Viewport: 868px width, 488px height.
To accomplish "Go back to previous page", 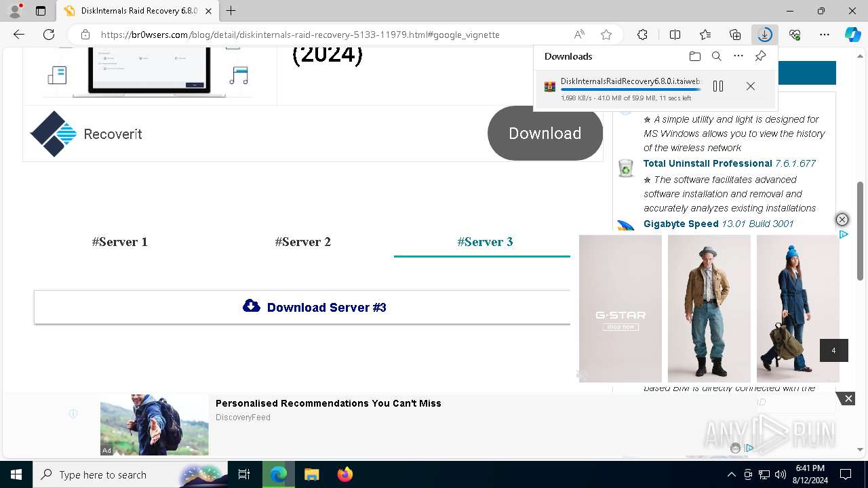I will coord(19,35).
